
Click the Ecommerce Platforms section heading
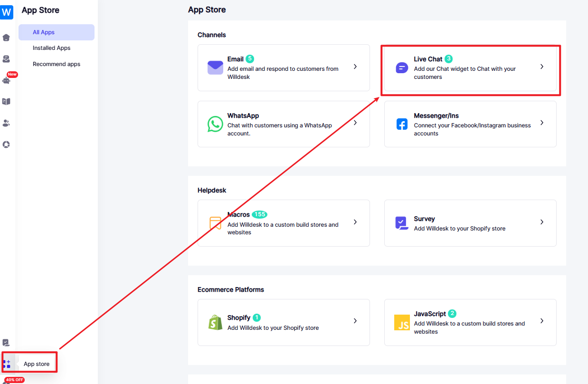pyautogui.click(x=231, y=289)
